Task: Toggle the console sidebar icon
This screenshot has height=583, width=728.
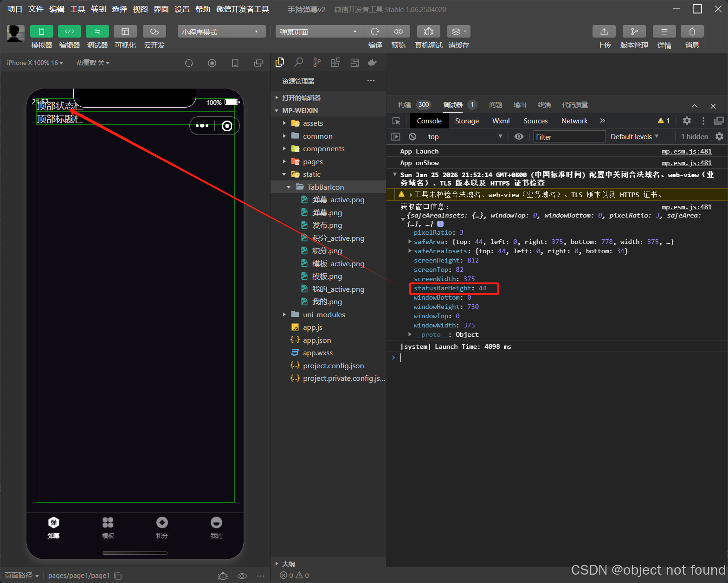Action: 396,136
